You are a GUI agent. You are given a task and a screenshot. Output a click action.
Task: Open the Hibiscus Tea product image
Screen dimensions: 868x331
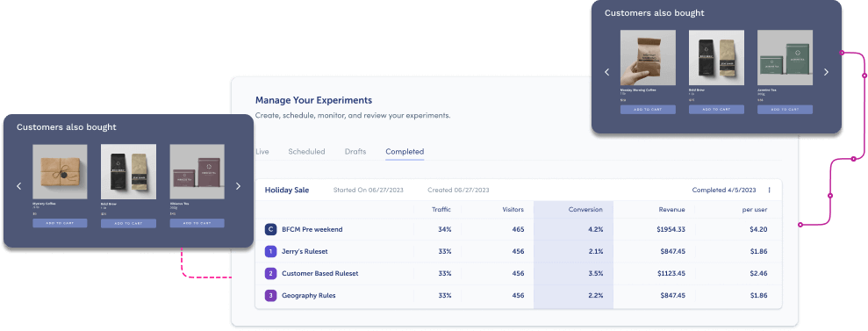coord(197,171)
